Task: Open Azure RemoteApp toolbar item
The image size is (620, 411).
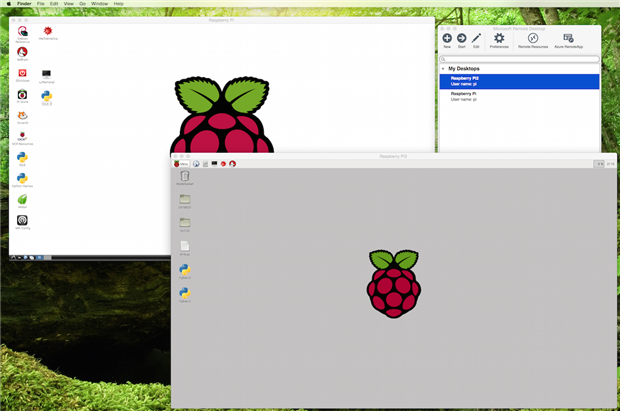Action: 568,38
